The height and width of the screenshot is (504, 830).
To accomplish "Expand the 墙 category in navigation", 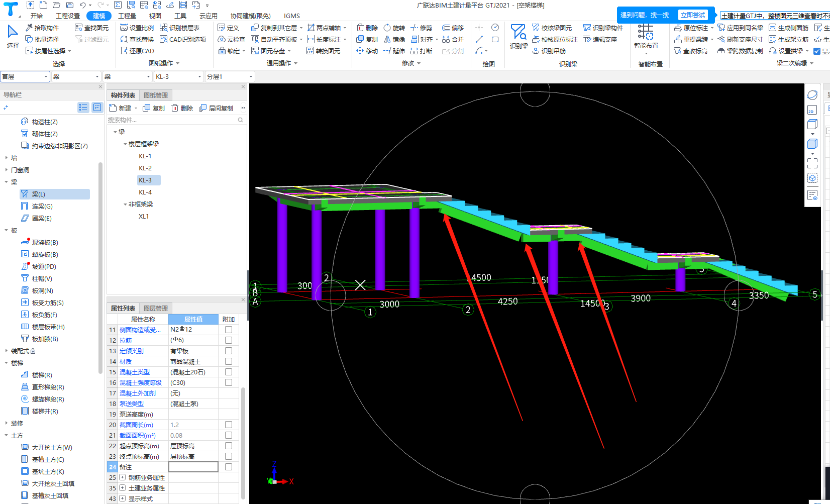I will point(6,158).
